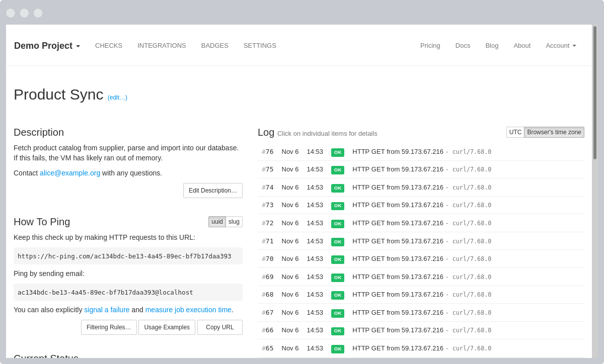Open the BADGES page
604x364 pixels.
214,46
